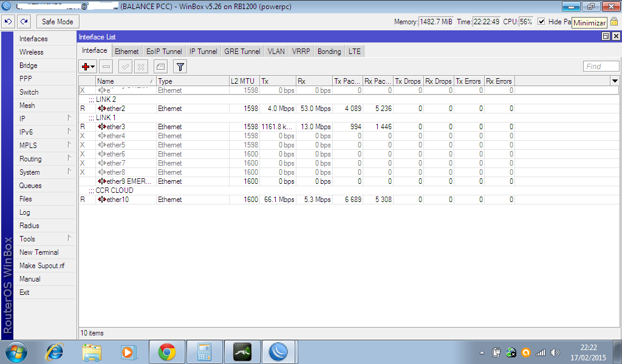Click the undo arrow in the toolbar

pyautogui.click(x=8, y=22)
